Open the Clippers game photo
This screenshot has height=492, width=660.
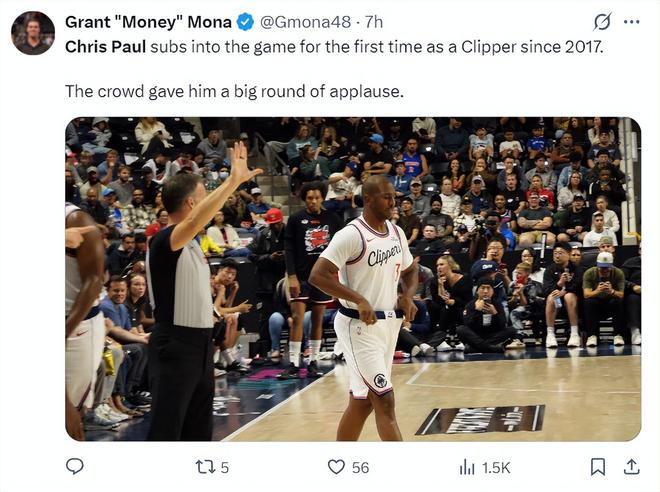(x=352, y=279)
